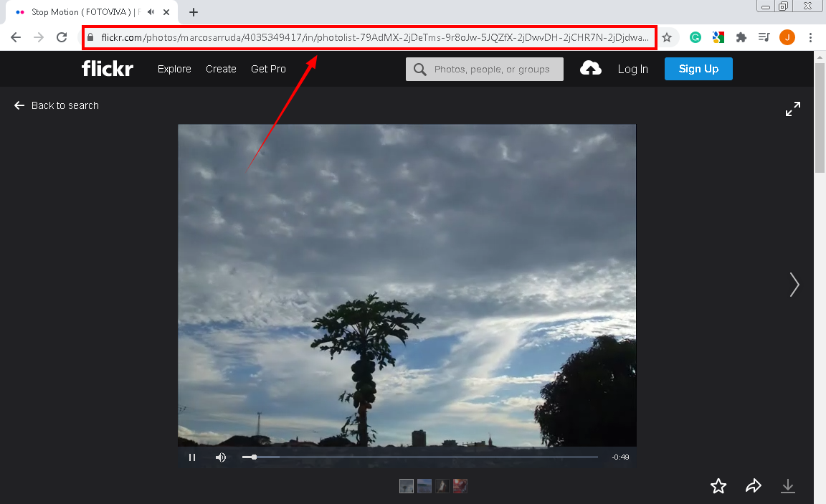
Task: Go back using the back arrow
Action: 16,37
